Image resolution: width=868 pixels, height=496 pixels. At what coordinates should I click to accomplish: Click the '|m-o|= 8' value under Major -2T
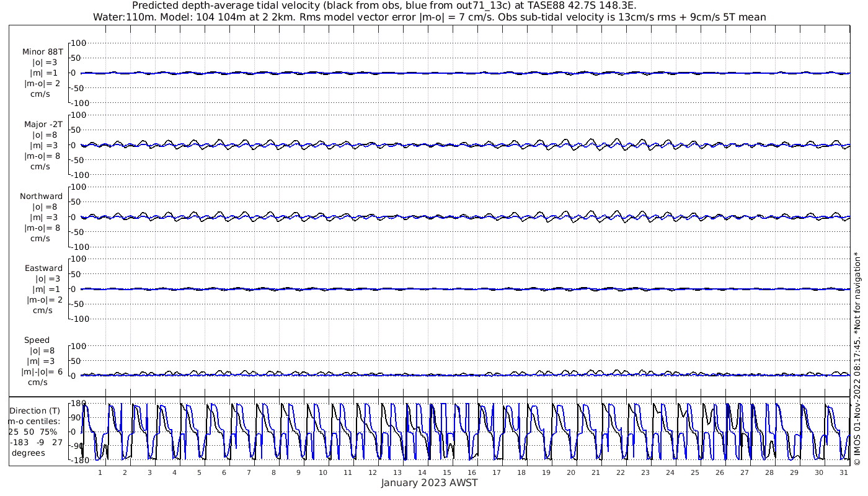pyautogui.click(x=42, y=156)
